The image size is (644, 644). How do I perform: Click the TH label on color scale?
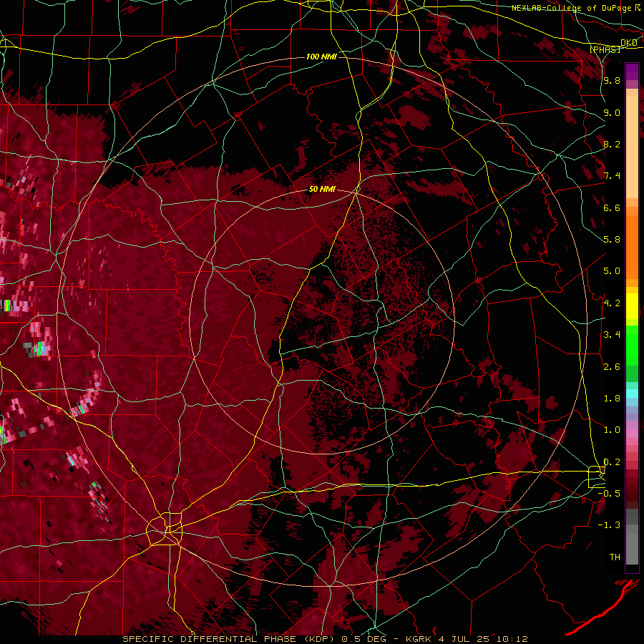point(615,557)
